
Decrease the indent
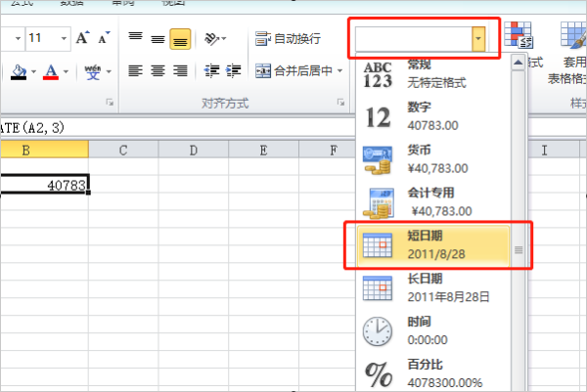[x=211, y=70]
